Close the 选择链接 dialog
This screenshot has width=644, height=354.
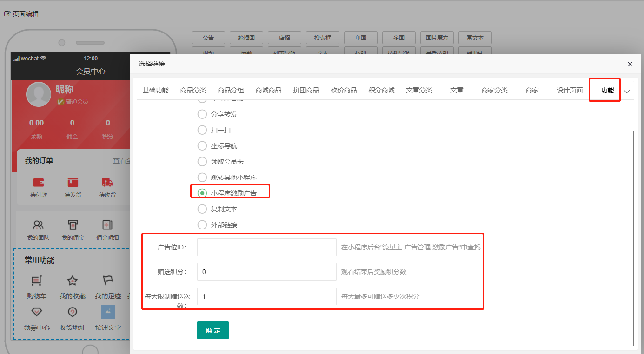(x=630, y=64)
